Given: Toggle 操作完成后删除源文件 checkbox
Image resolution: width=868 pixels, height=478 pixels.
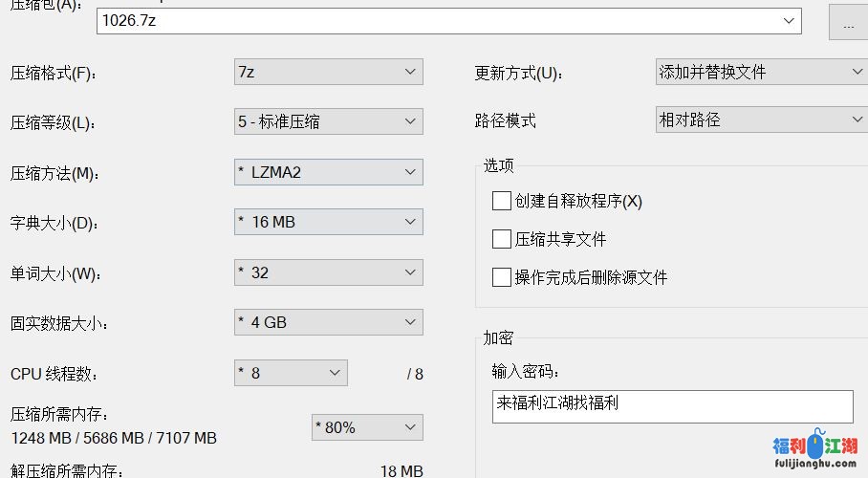Looking at the screenshot, I should pos(502,277).
